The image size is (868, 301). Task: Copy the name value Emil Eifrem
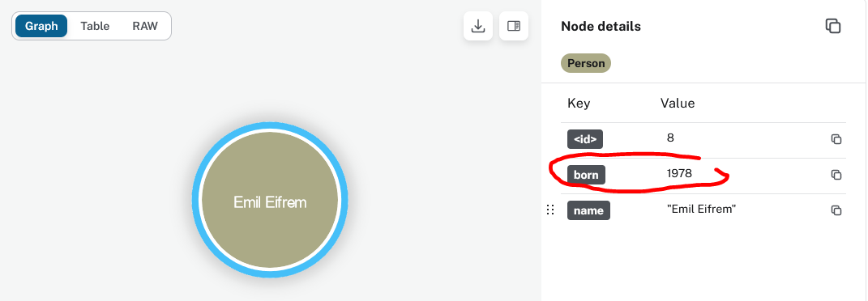click(836, 210)
